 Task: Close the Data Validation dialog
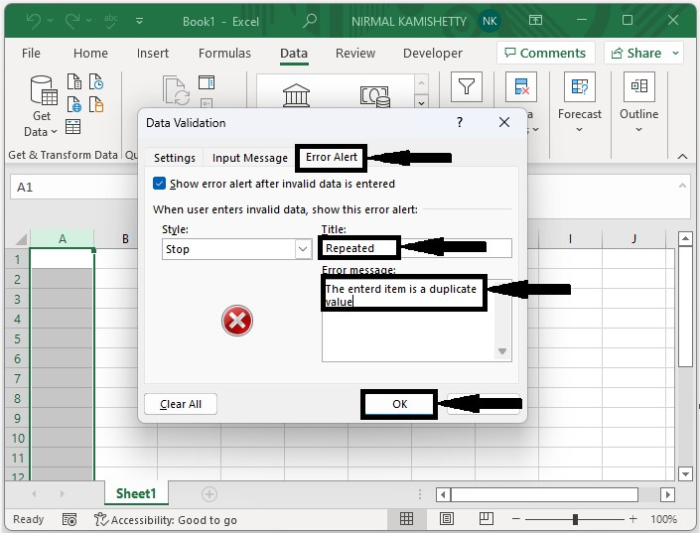(x=504, y=122)
